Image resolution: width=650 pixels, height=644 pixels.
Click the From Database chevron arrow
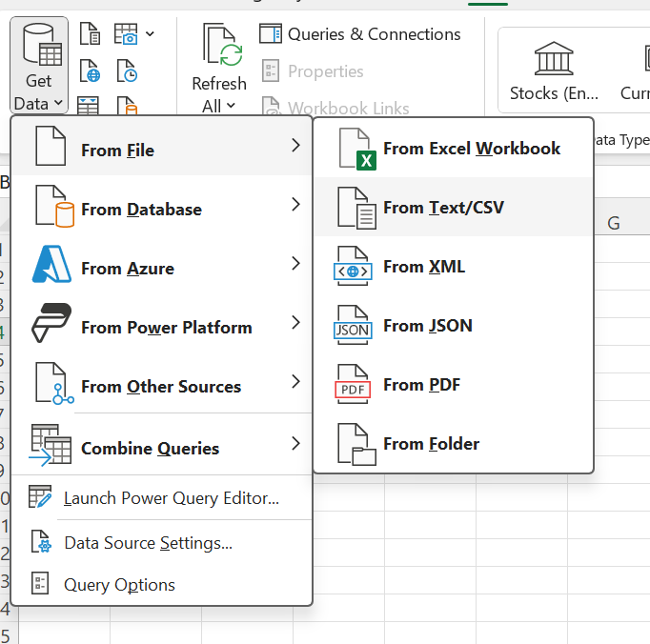295,204
